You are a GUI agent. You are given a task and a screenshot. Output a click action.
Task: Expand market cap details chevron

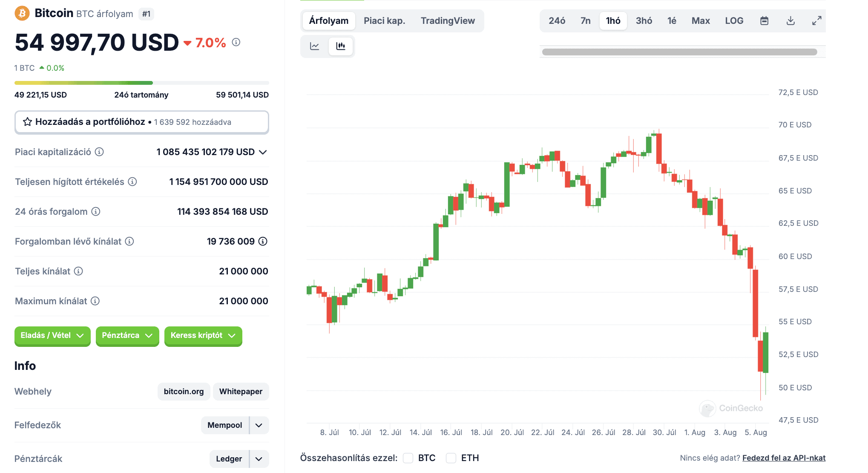[263, 152]
